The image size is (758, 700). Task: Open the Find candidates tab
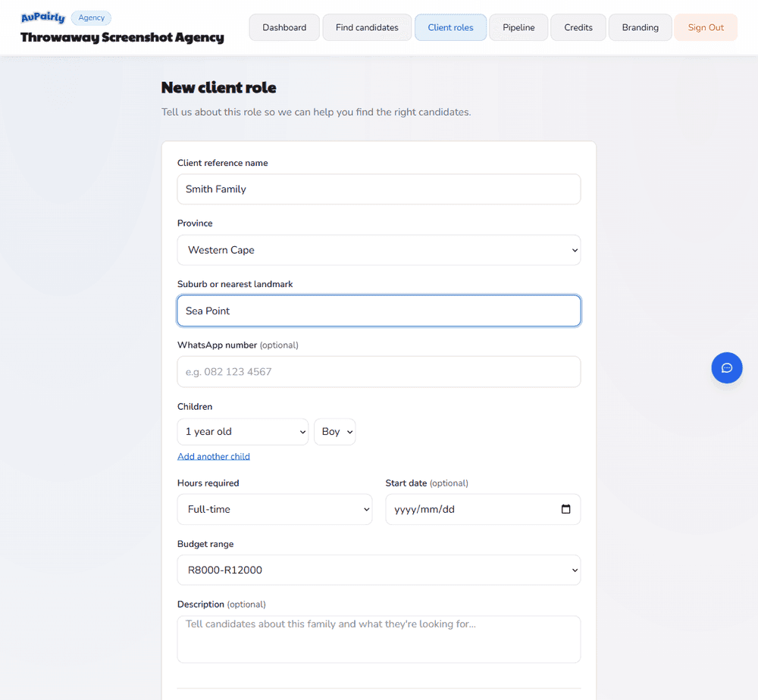pos(367,27)
